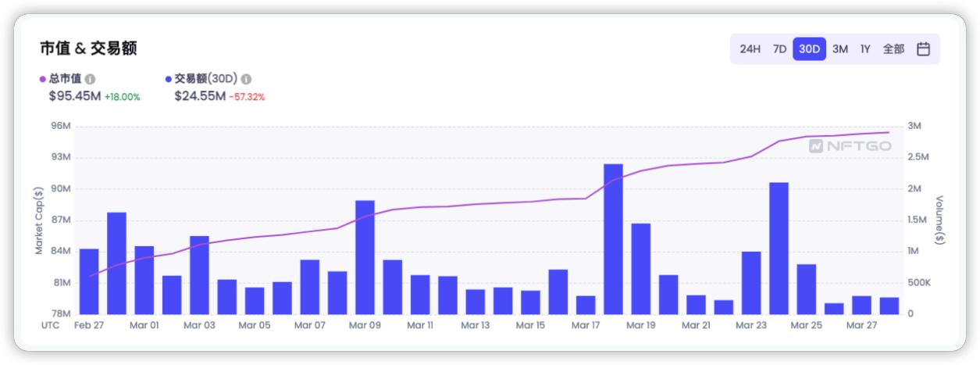Switch to the 3M time range

point(840,48)
